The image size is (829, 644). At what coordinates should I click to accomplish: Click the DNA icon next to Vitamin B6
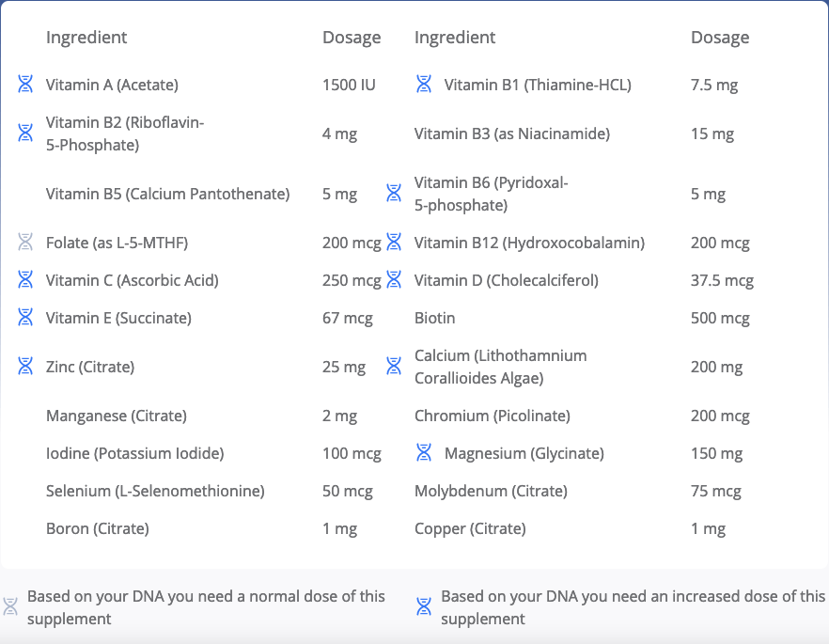click(394, 194)
